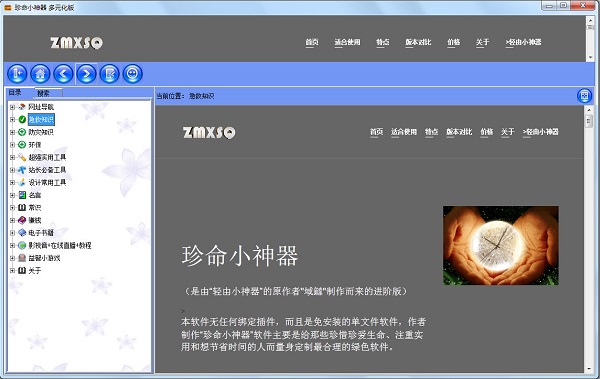
Task: Click the wrench icon of 超强实用工具
Action: coord(22,157)
